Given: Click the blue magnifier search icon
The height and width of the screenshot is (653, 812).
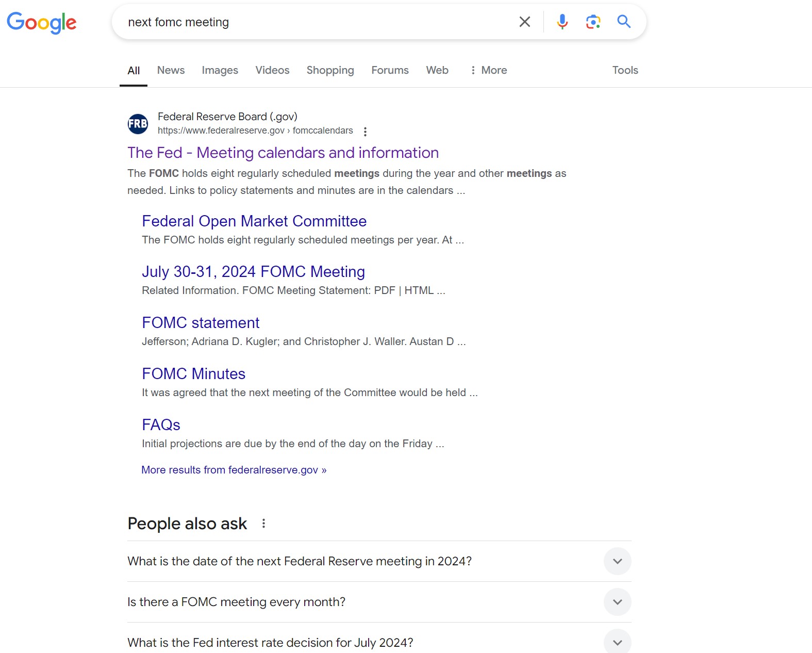Looking at the screenshot, I should 624,22.
